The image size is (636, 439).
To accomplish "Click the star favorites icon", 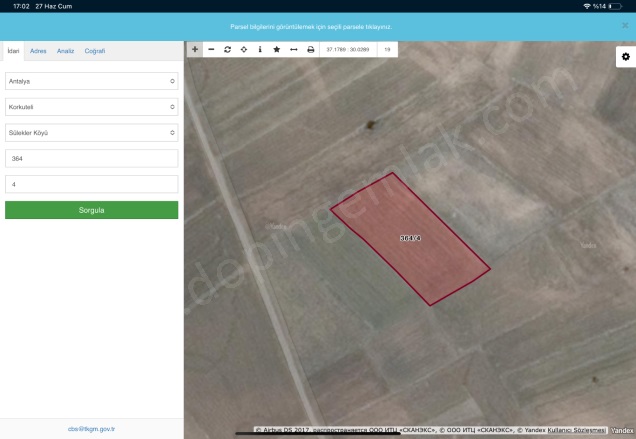I will (x=277, y=49).
